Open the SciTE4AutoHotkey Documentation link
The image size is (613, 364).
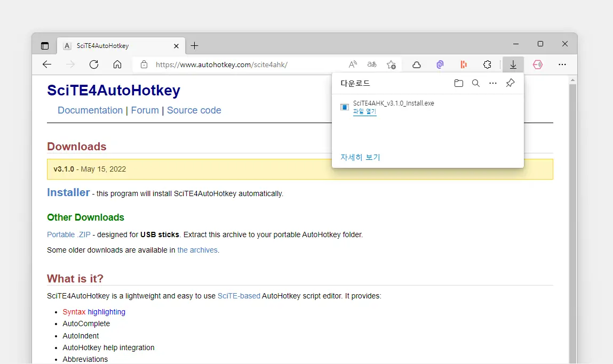pyautogui.click(x=90, y=110)
